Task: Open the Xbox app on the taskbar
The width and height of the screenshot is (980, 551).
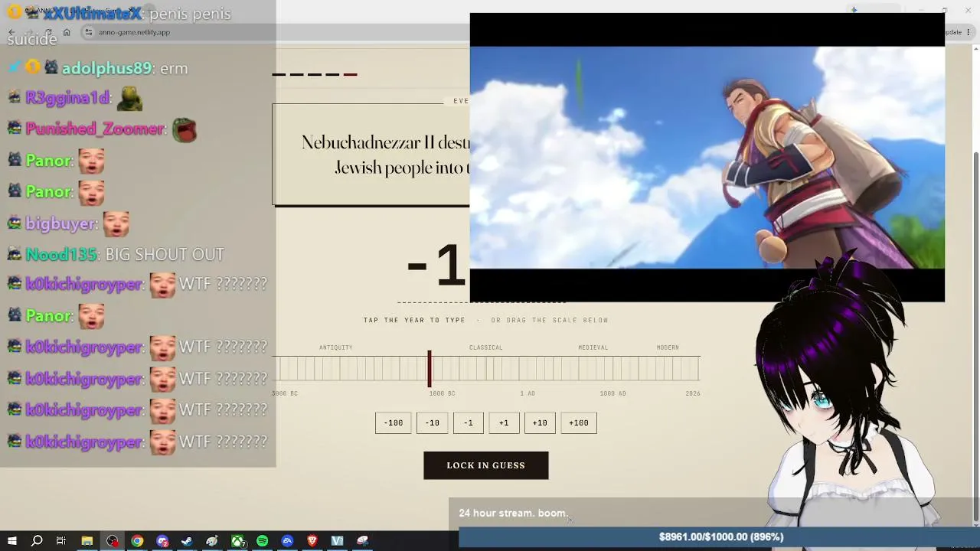Action: (x=238, y=541)
